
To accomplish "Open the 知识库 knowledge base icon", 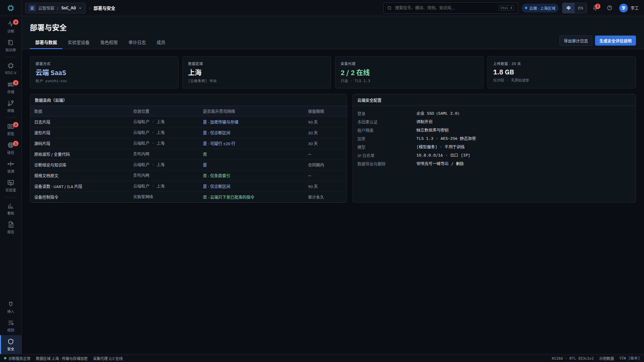I will pyautogui.click(x=11, y=46).
